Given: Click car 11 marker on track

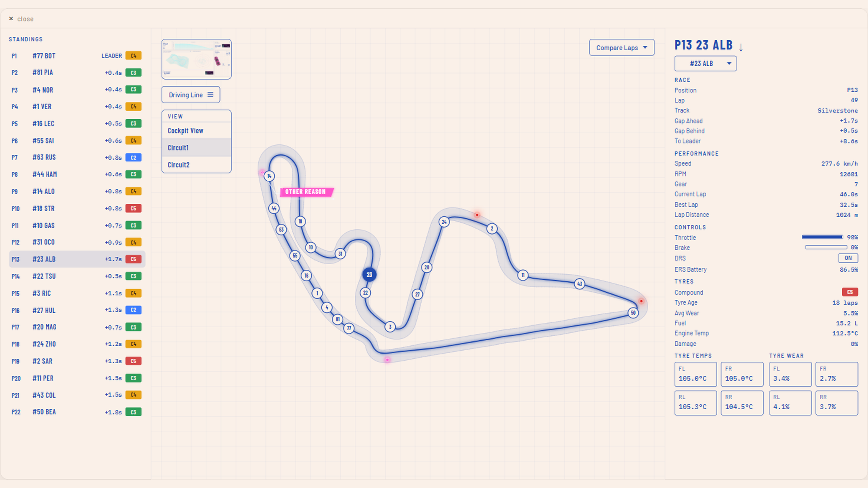Looking at the screenshot, I should point(523,275).
